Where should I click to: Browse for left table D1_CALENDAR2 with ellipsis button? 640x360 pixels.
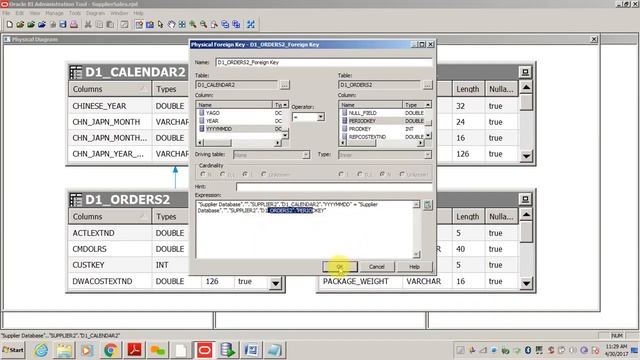point(284,85)
